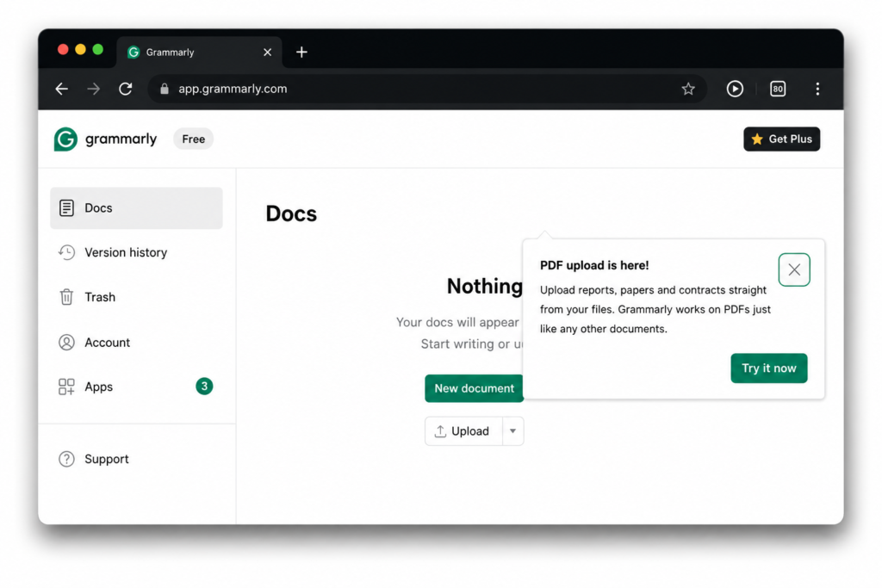Click the Free plan badge
The width and height of the screenshot is (882, 588).
(x=193, y=139)
